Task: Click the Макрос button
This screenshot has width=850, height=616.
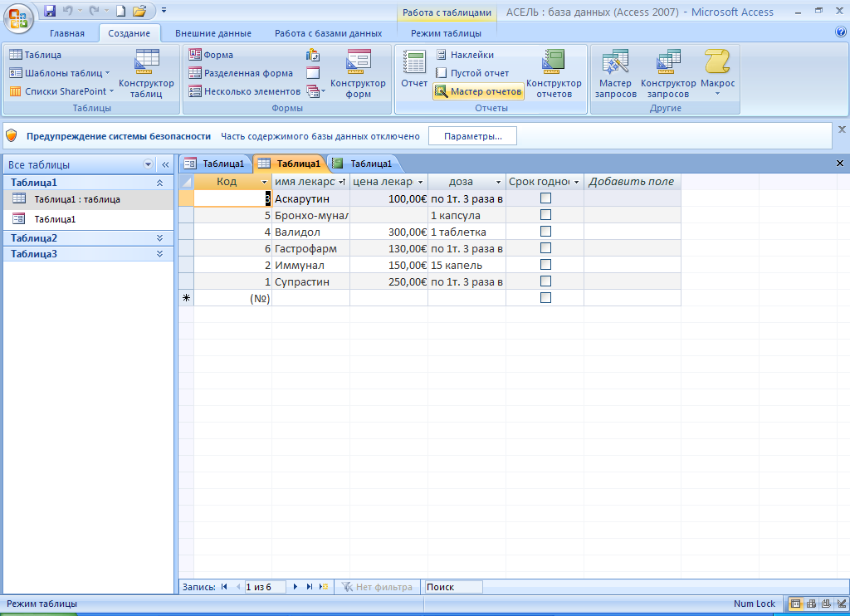Action: click(717, 74)
